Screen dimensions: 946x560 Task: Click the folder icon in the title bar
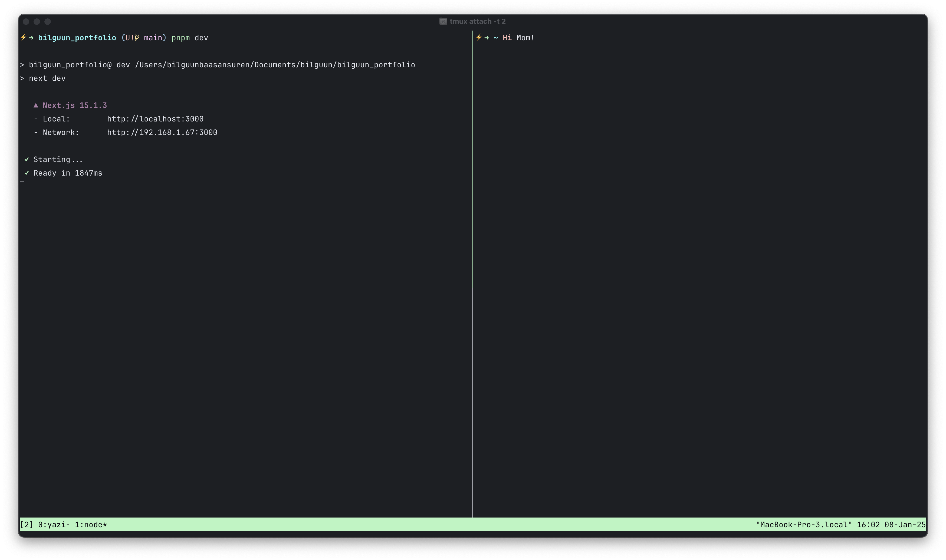tap(443, 21)
